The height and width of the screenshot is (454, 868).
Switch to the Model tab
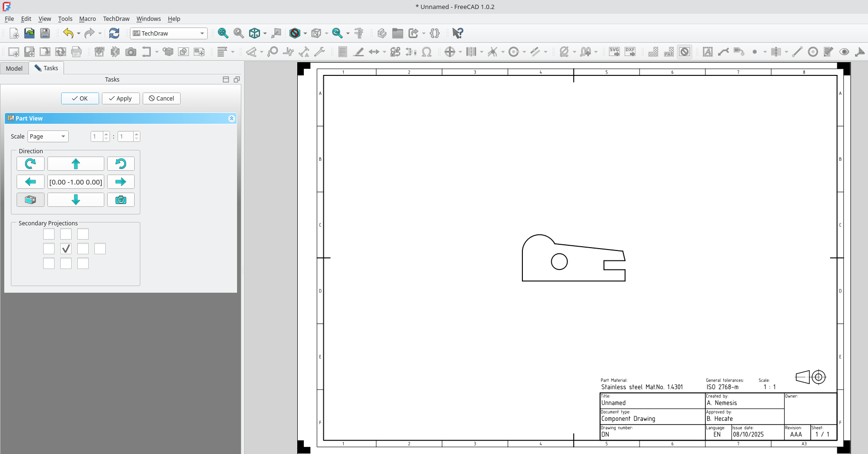coord(14,68)
